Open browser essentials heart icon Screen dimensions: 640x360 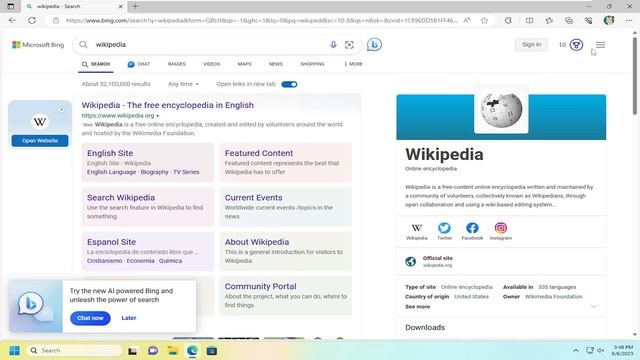click(588, 20)
